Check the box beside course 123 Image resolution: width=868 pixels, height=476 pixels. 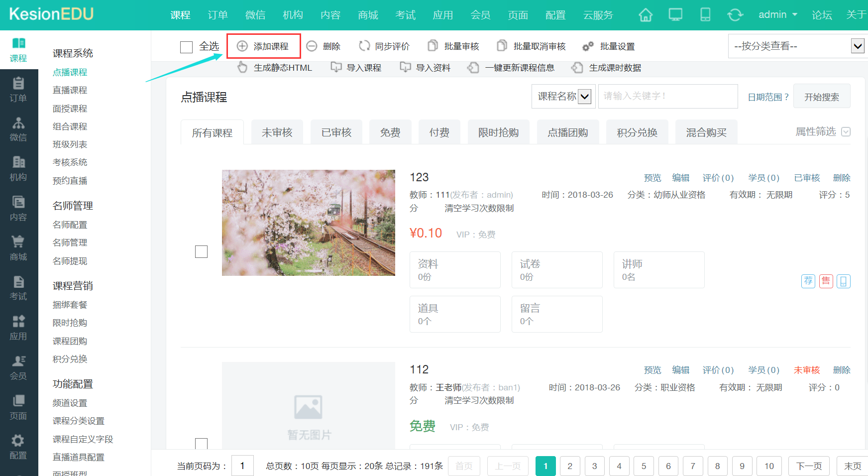click(201, 252)
